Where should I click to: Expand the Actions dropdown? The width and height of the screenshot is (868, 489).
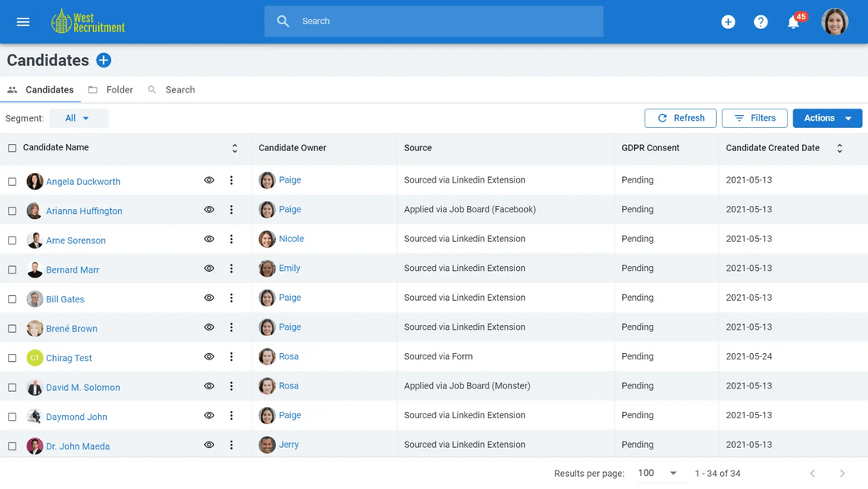(827, 117)
